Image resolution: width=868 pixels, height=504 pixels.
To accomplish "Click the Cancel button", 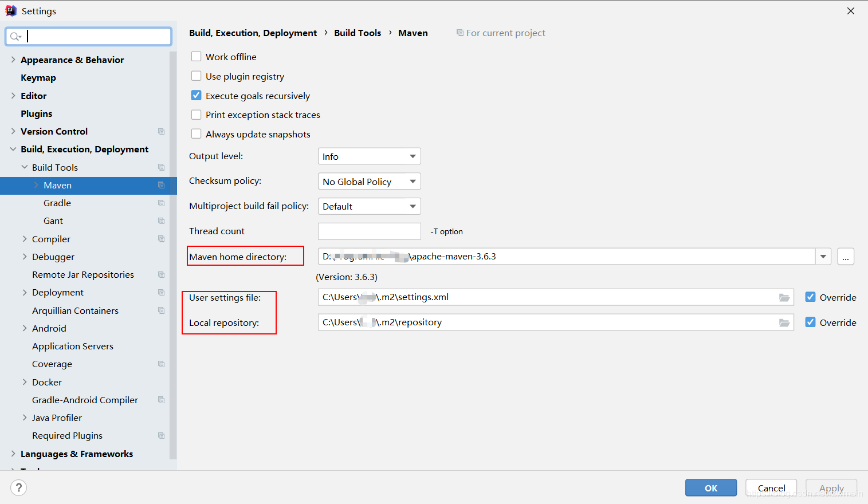I will (x=771, y=488).
